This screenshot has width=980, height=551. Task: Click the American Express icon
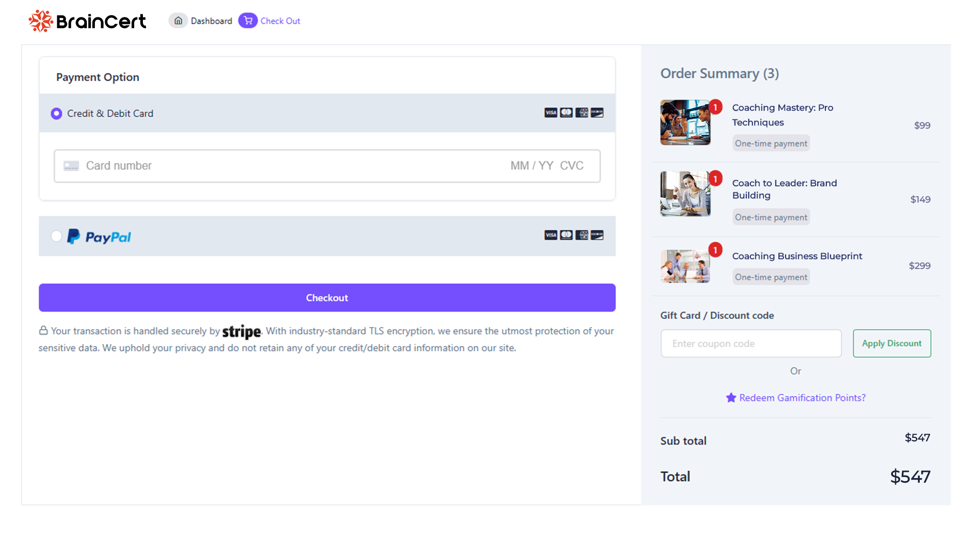click(x=582, y=113)
